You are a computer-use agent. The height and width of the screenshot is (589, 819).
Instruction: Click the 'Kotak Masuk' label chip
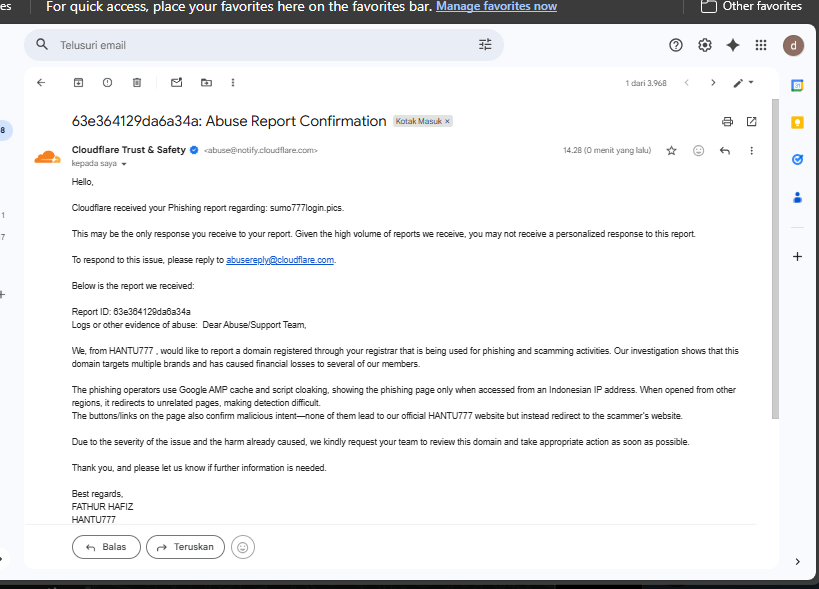(x=419, y=121)
